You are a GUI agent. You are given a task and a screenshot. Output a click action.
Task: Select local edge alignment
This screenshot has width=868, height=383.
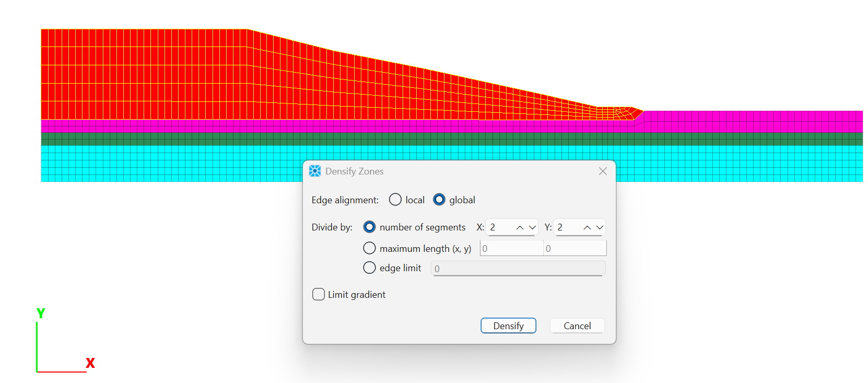[x=395, y=200]
